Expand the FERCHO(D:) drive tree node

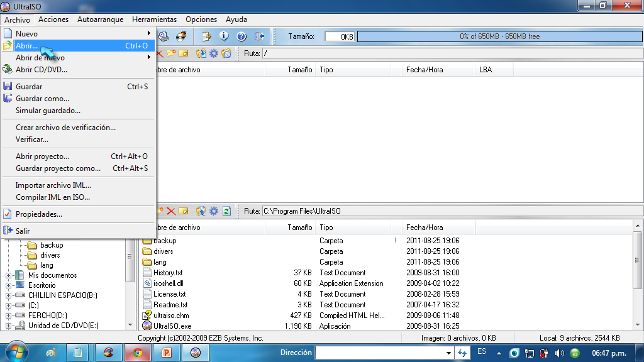8,315
